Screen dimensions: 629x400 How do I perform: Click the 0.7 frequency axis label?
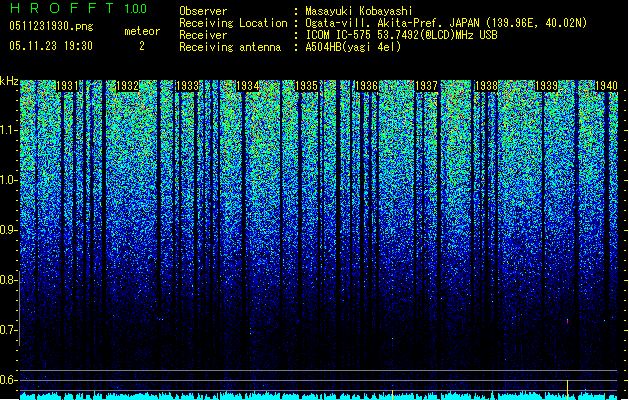coord(8,330)
